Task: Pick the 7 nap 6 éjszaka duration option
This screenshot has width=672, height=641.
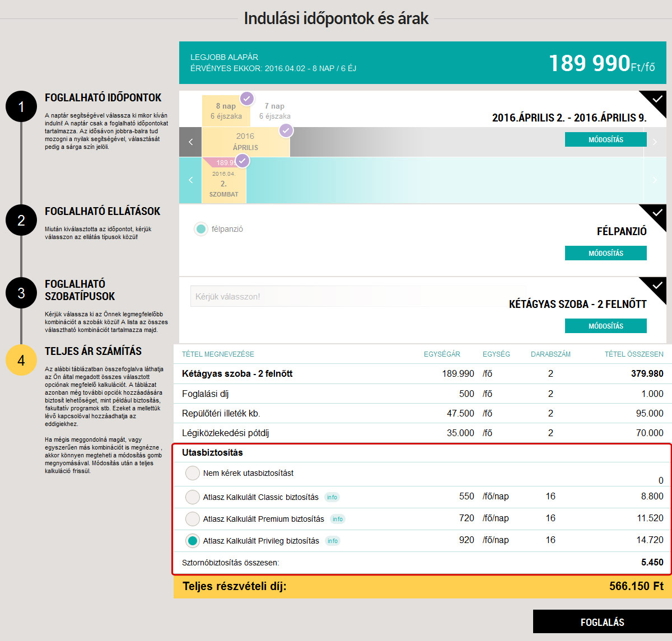Action: point(274,111)
